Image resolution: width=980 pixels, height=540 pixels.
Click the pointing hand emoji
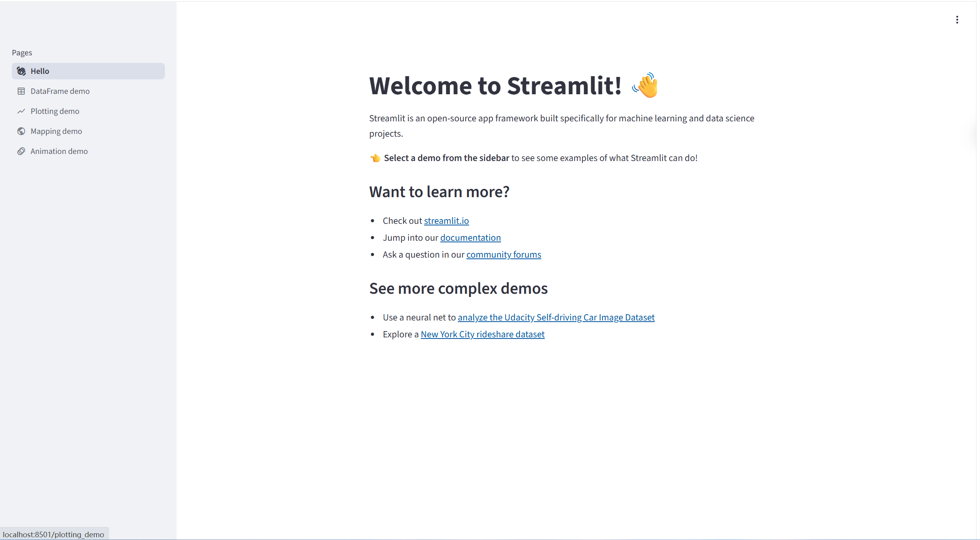[x=375, y=158]
